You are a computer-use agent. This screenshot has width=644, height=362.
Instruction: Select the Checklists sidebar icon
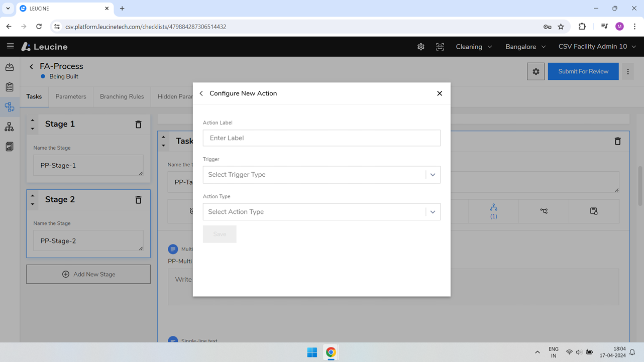click(9, 86)
